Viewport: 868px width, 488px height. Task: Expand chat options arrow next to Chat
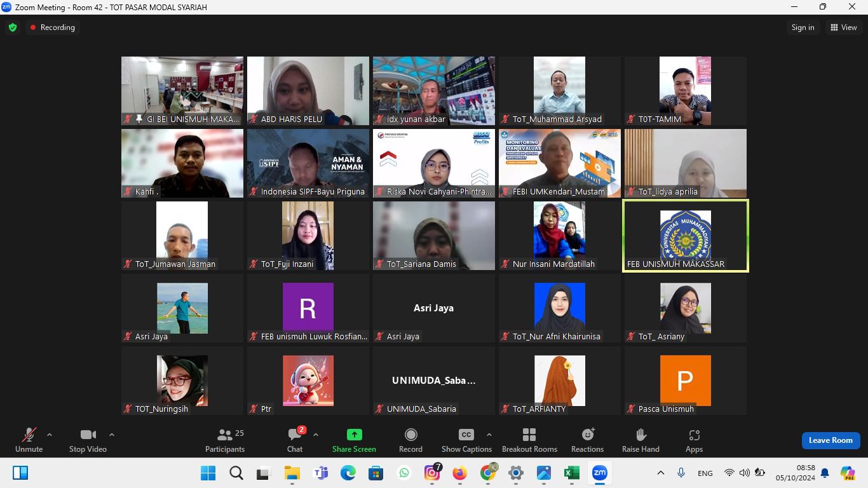316,435
